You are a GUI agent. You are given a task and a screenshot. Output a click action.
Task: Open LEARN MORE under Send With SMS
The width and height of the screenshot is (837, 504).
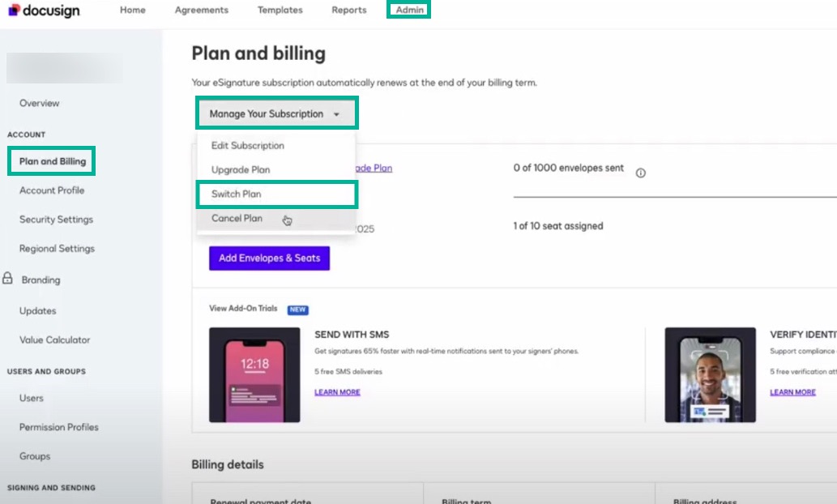click(337, 391)
